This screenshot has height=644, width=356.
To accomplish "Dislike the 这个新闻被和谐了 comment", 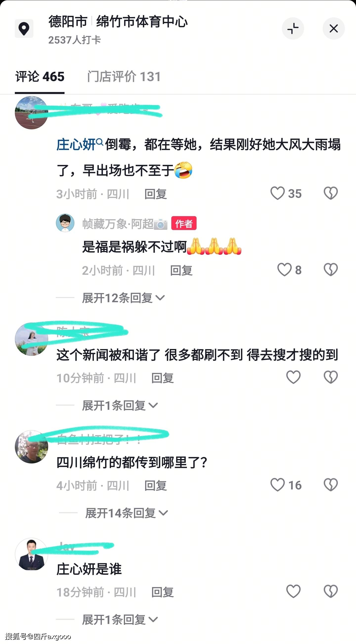I will point(331,377).
